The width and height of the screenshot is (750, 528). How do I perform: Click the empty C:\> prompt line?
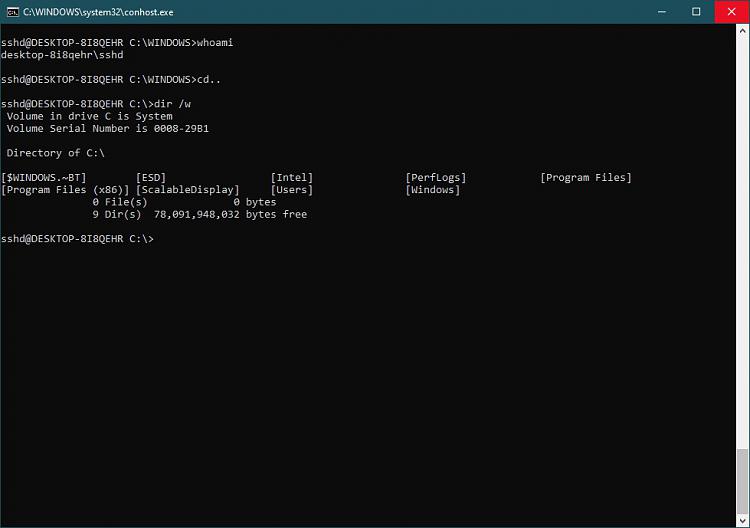pyautogui.click(x=78, y=239)
